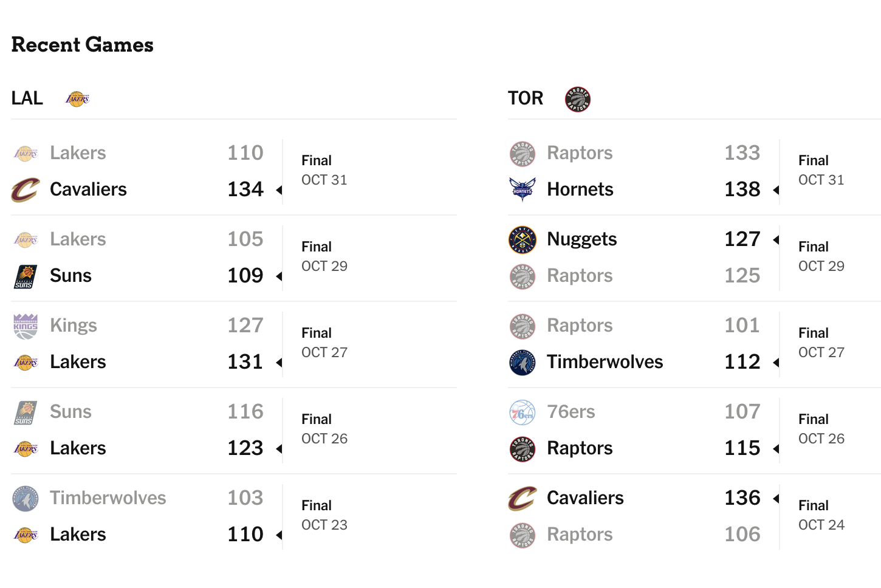881x588 pixels.
Task: Click the 76ers team logo
Action: (523, 412)
